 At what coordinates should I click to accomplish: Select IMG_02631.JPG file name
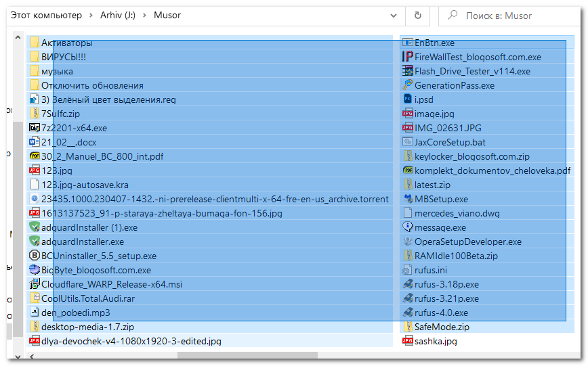[448, 128]
